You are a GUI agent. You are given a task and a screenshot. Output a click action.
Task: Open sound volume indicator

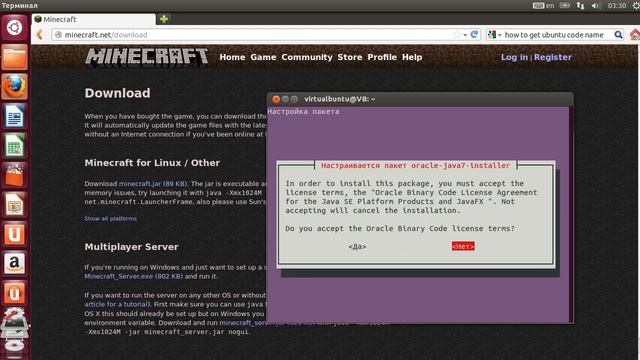(596, 6)
